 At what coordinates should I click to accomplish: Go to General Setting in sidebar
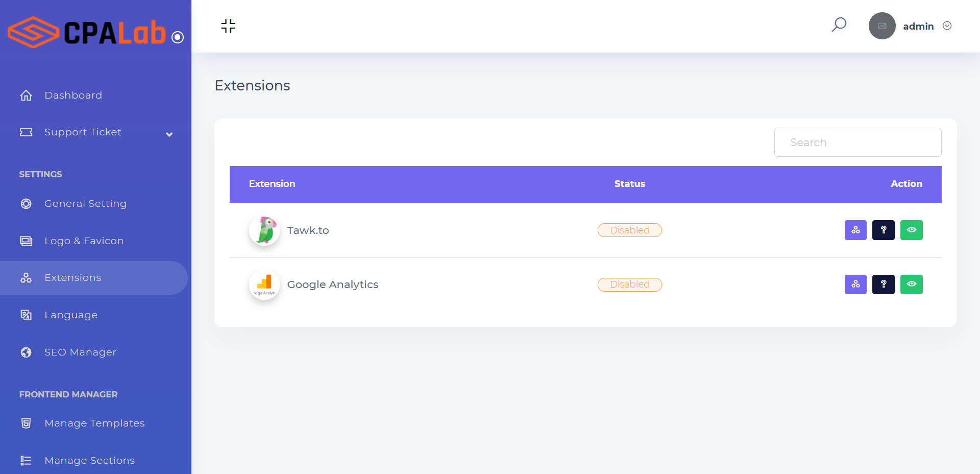click(x=85, y=204)
